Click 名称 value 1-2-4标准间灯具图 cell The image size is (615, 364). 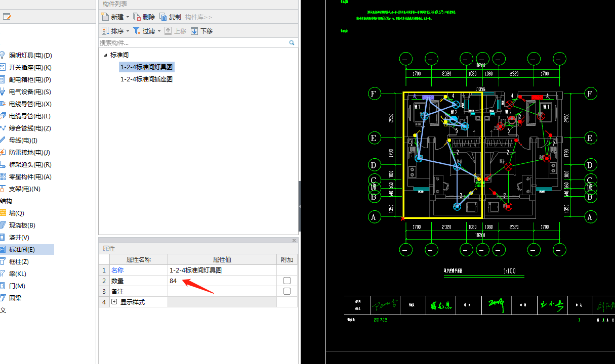(x=222, y=270)
